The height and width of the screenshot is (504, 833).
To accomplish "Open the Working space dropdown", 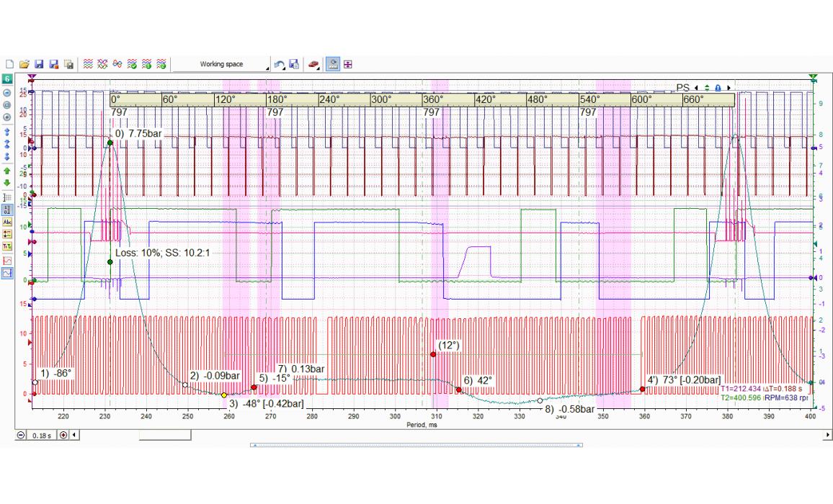I will click(222, 64).
